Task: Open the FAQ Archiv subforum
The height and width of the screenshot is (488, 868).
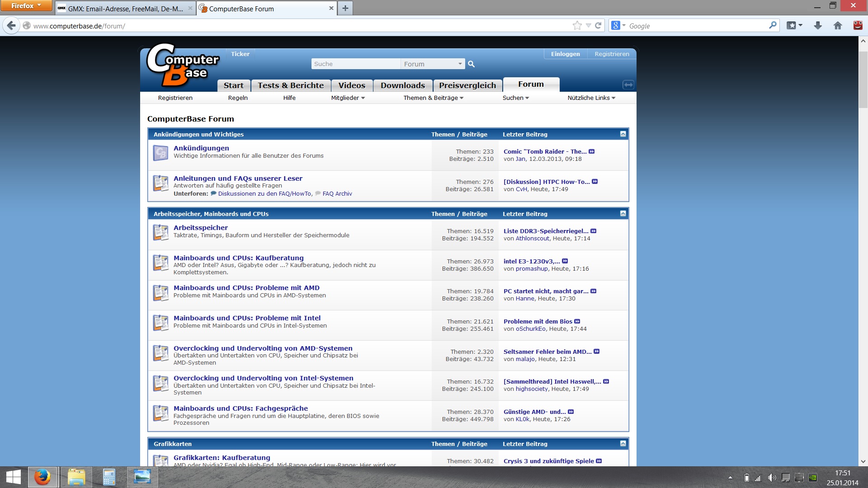Action: 337,194
